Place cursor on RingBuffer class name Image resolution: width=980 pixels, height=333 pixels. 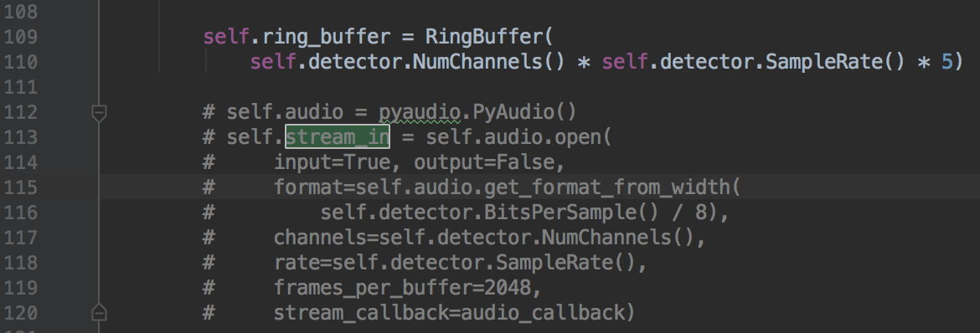485,37
